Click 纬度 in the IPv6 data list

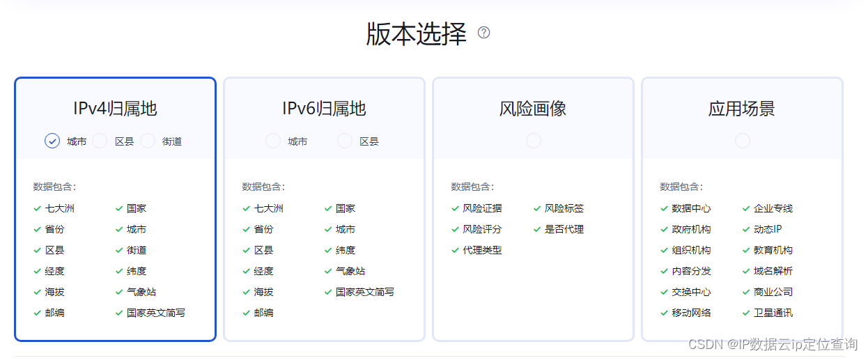coord(346,250)
